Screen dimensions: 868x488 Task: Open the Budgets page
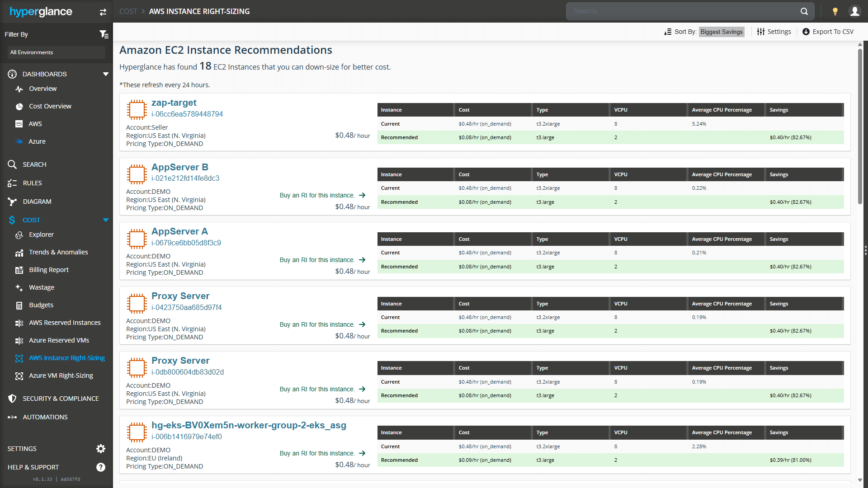pos(41,305)
